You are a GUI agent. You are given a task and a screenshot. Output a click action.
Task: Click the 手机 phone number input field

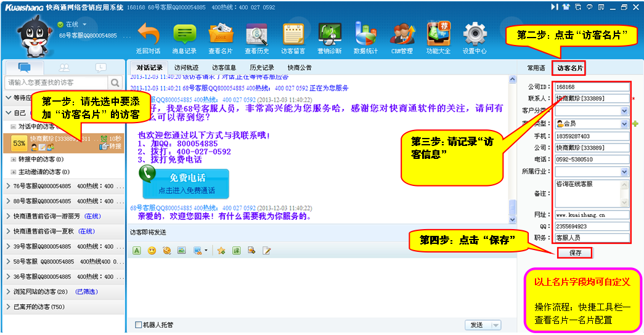tap(592, 136)
